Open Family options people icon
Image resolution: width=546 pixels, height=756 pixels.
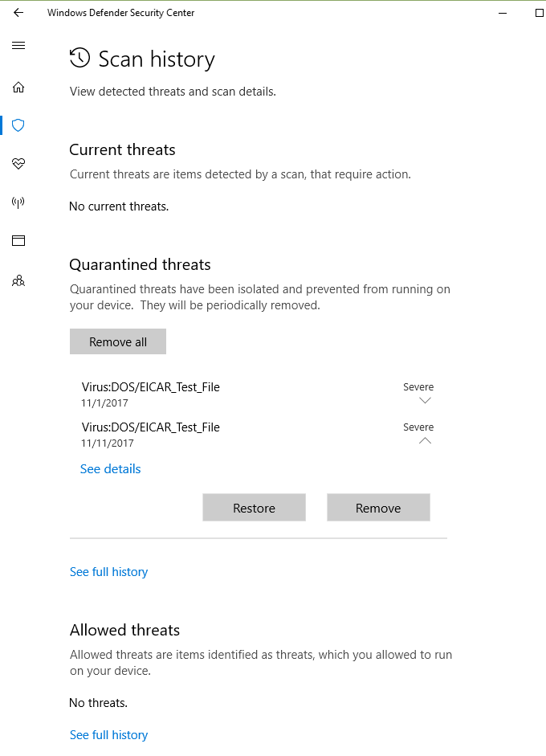(x=18, y=281)
